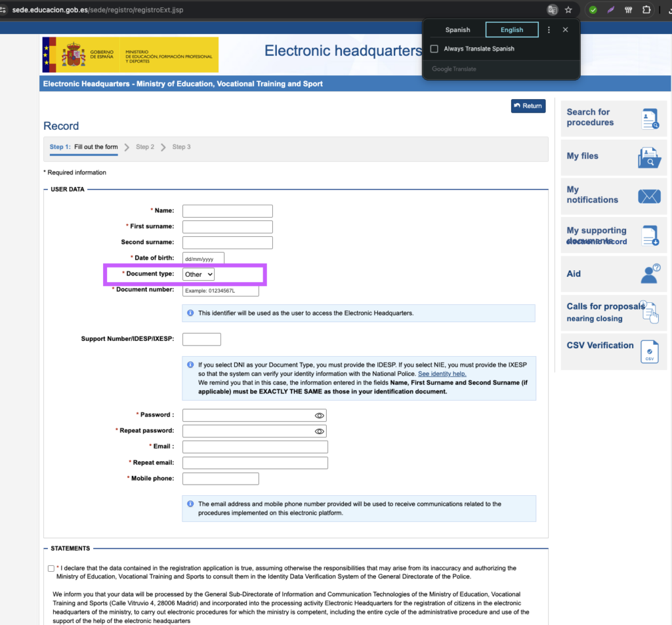
Task: Go to Step 3 in breadcrumb
Action: tap(181, 147)
